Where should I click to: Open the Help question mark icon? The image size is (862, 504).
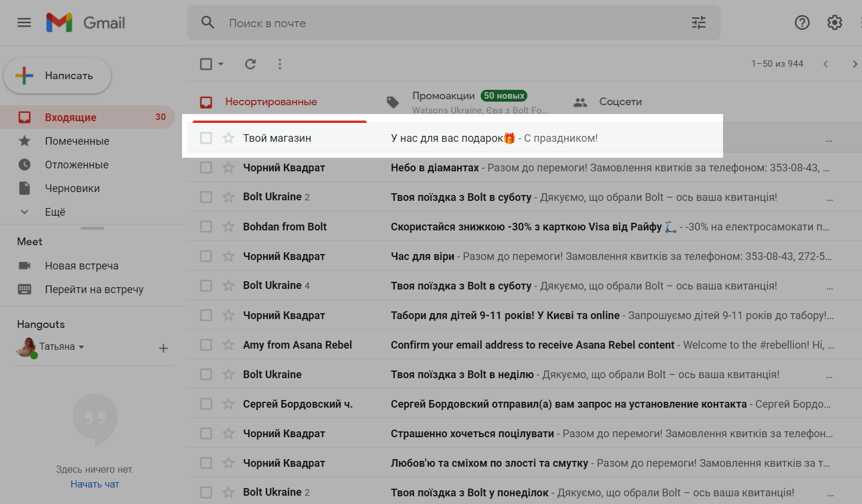[802, 23]
